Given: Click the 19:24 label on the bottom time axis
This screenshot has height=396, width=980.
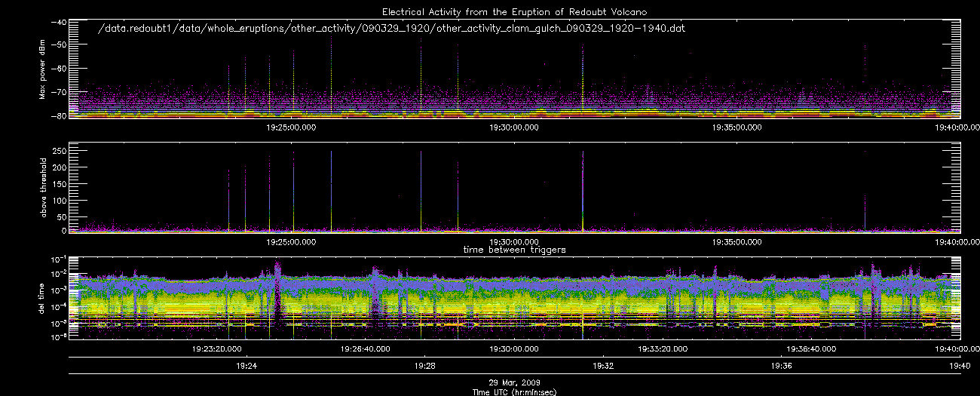Looking at the screenshot, I should tap(247, 366).
